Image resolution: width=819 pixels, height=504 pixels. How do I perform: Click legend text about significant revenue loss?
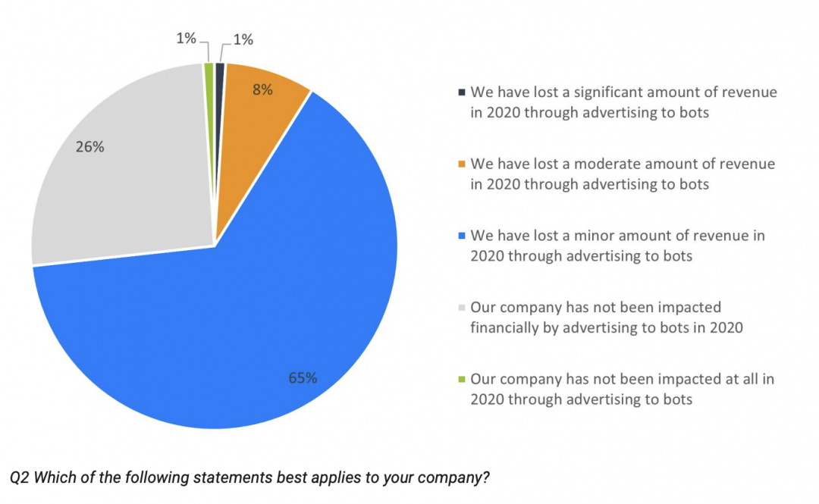click(x=623, y=102)
